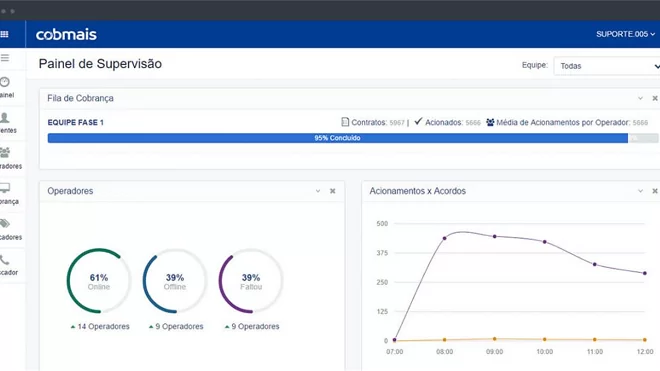Close the Operadores panel
660x371 pixels.
[x=333, y=191]
